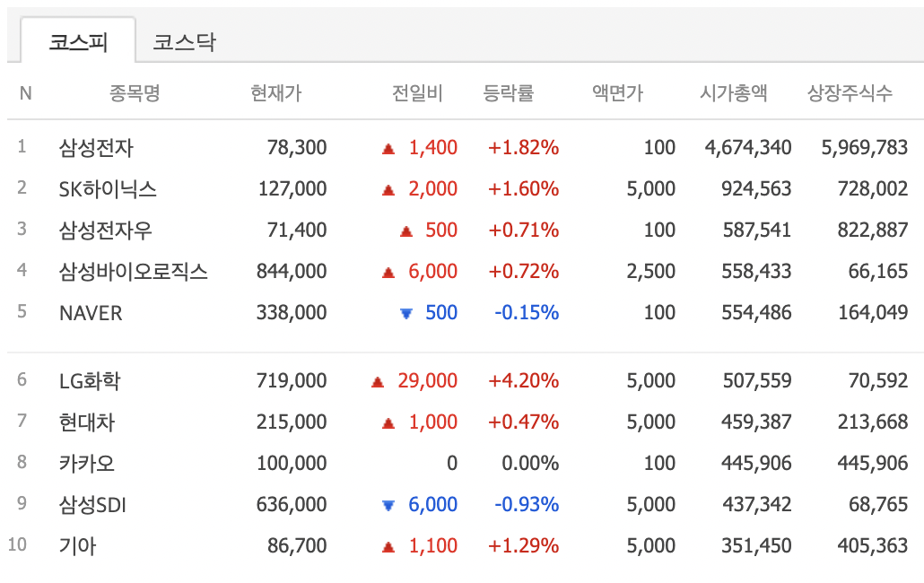Click the -0.15% change rate
The width and height of the screenshot is (924, 583).
click(x=527, y=312)
